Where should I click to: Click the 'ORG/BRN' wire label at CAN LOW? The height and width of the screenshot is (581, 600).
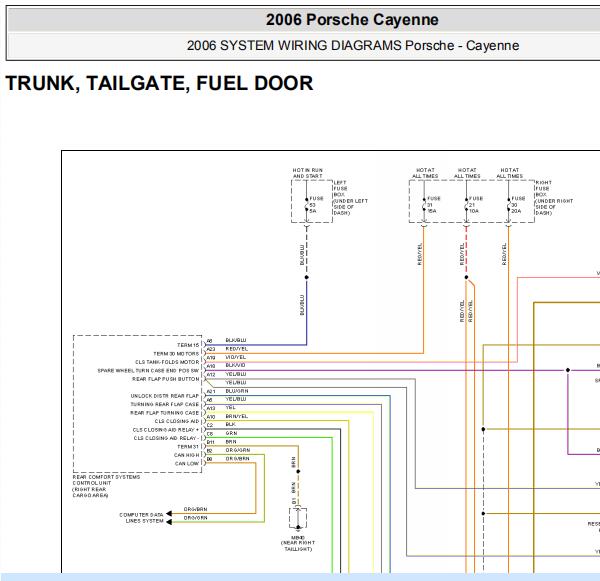[237, 459]
